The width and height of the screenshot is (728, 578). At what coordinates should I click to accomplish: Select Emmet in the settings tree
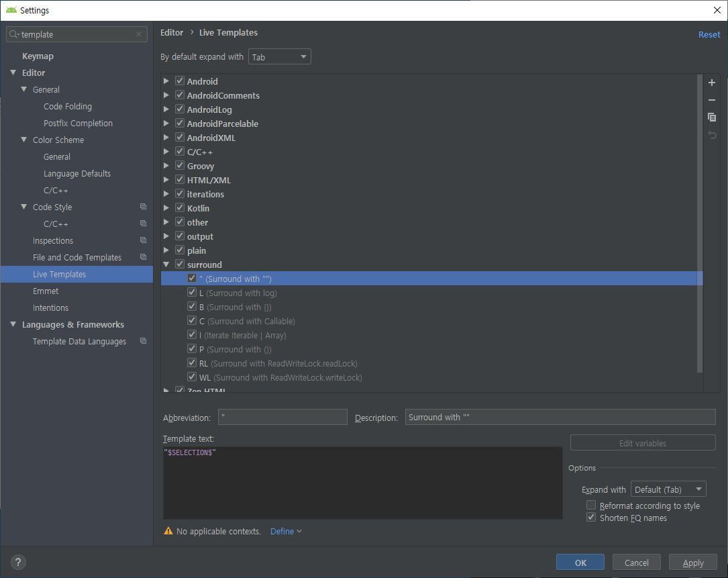[46, 291]
